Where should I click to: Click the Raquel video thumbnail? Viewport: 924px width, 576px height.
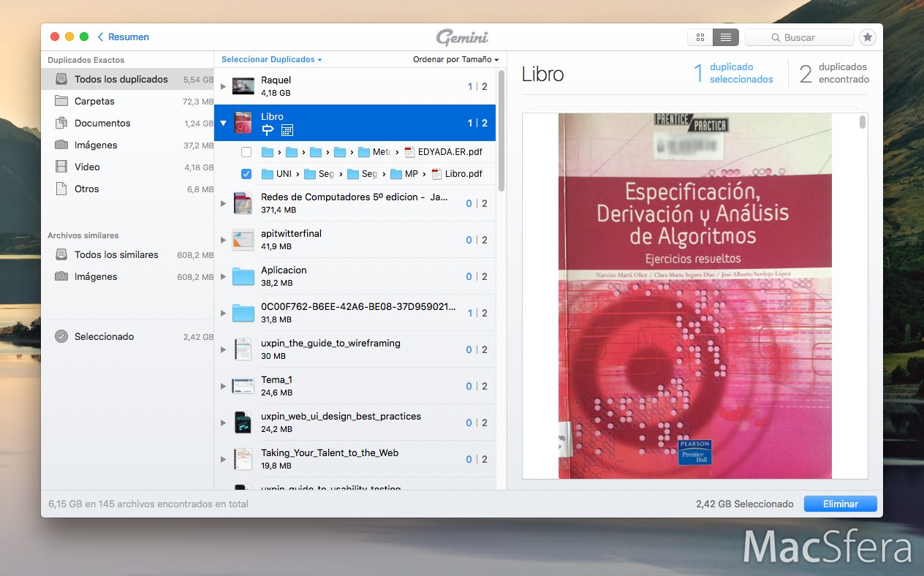[x=243, y=86]
